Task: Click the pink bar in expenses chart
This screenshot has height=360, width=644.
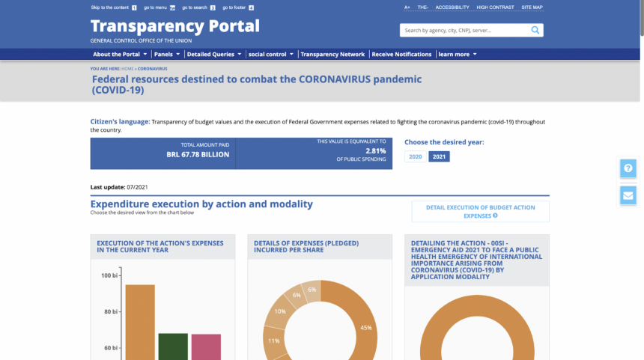Action: point(206,347)
